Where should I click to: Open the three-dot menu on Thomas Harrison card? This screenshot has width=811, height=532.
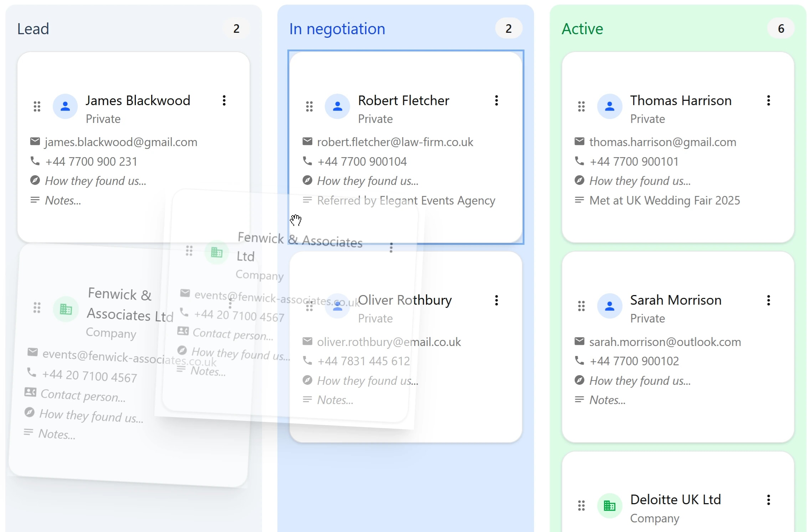[769, 100]
